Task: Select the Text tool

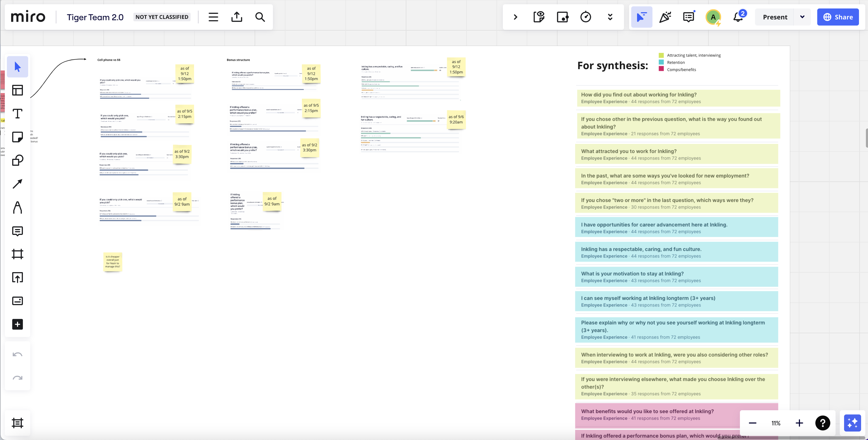Action: (x=17, y=114)
